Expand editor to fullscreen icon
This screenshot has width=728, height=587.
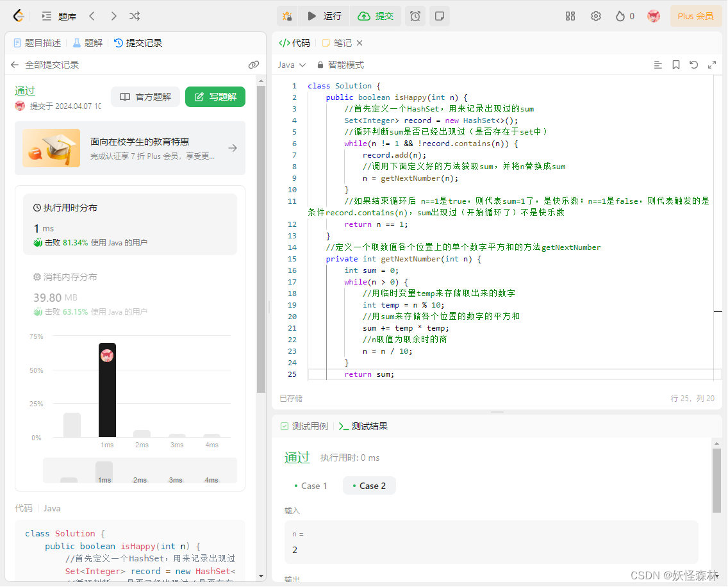[x=712, y=65]
